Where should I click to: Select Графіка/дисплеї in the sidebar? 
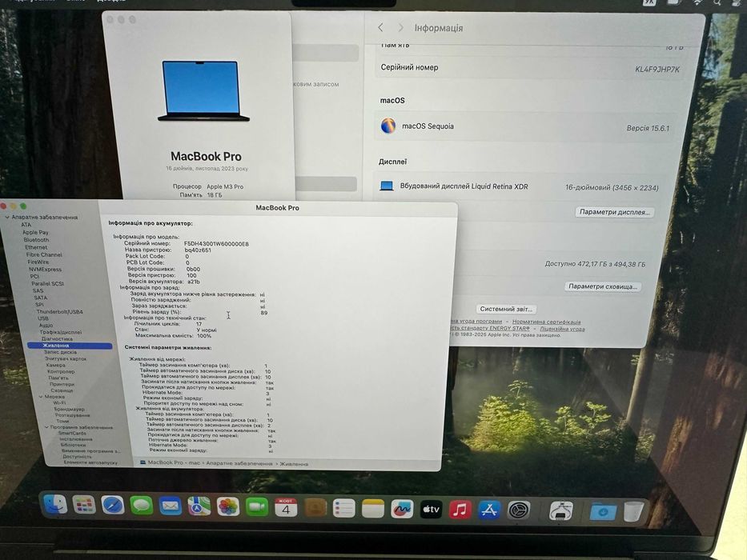pos(61,332)
